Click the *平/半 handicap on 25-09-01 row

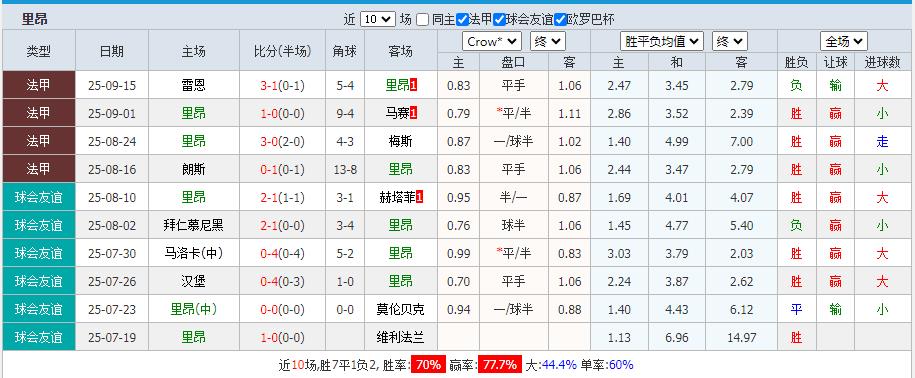(514, 114)
